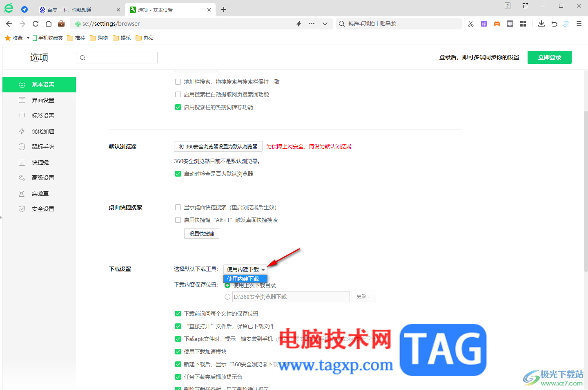Viewport: 588px width, 390px height.
Task: Uncheck 任务下载完后播放提示音
Action: 178,377
